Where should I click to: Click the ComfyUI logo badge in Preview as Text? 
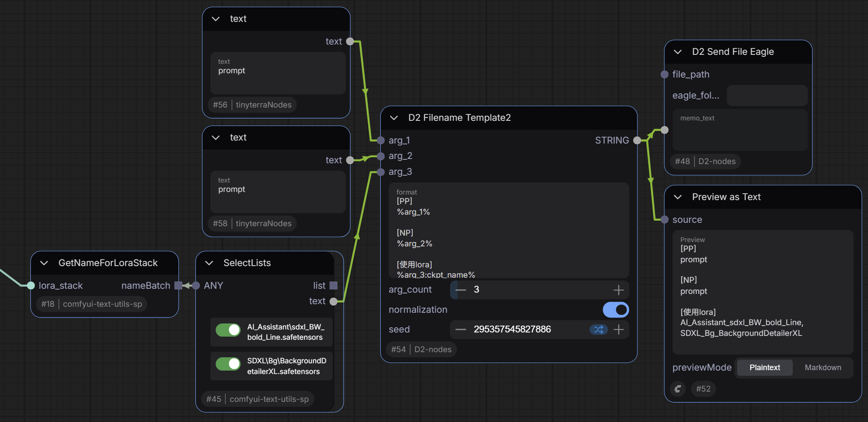pos(678,389)
